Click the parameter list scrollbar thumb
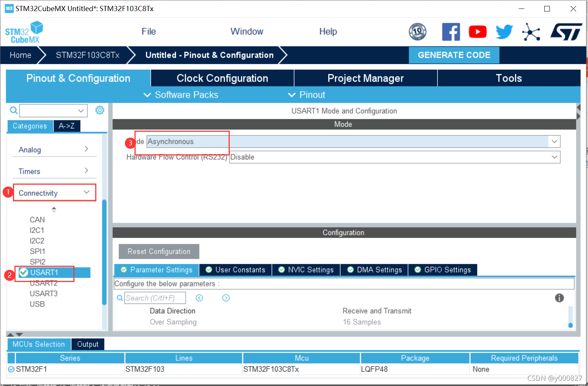The width and height of the screenshot is (588, 386). click(571, 325)
